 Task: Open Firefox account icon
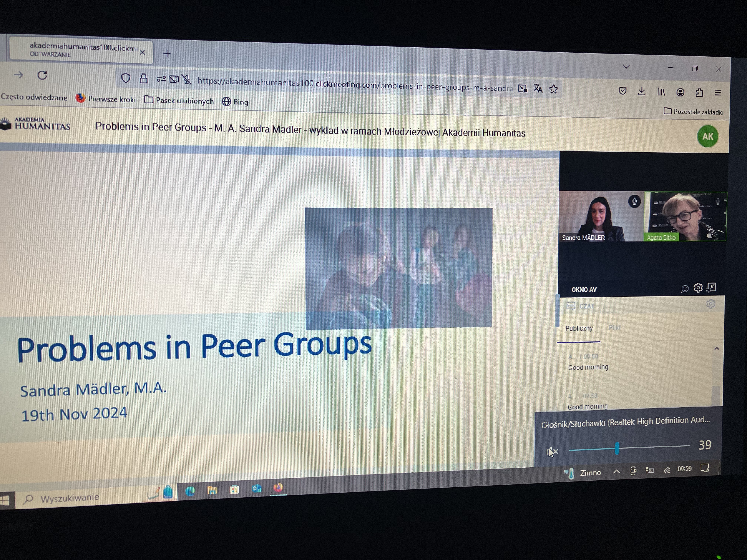point(680,92)
